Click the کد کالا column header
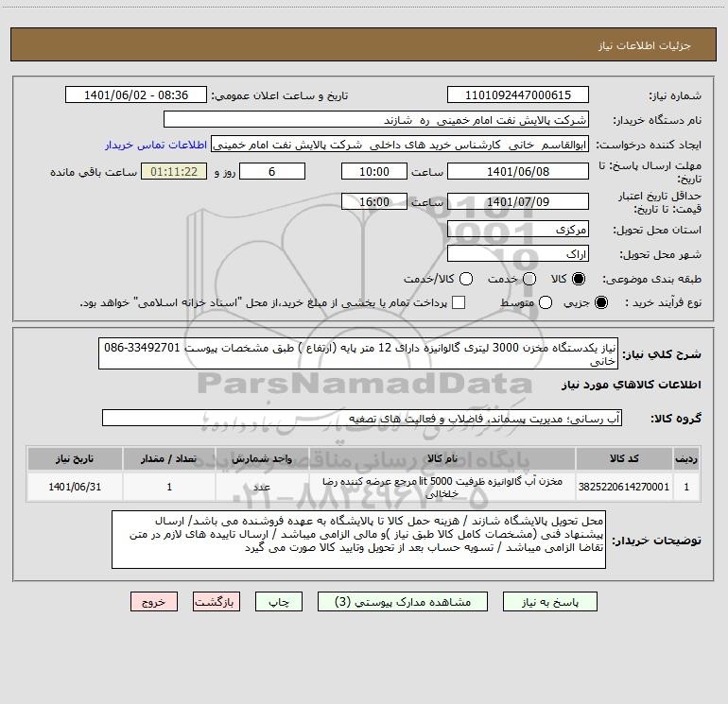The image size is (728, 704). click(624, 458)
